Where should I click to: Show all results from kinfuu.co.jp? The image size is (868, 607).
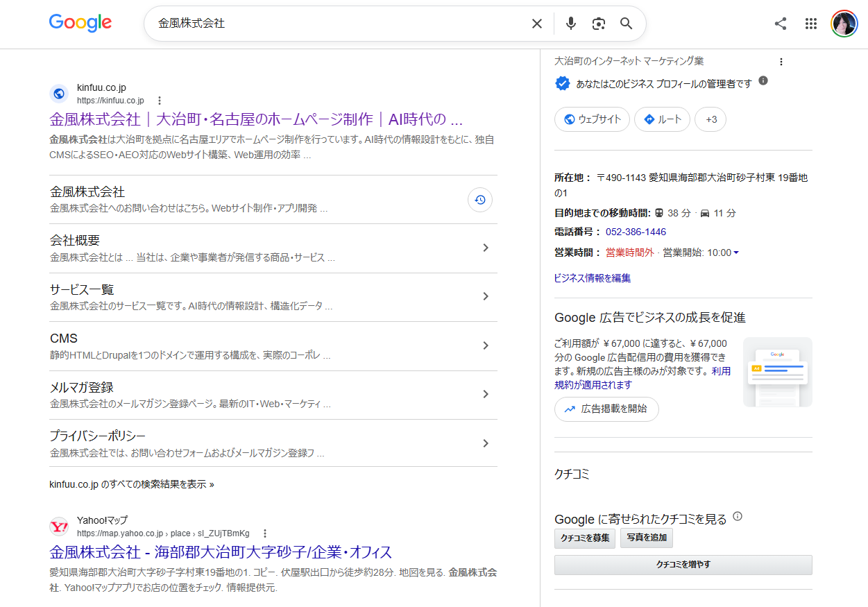click(132, 484)
